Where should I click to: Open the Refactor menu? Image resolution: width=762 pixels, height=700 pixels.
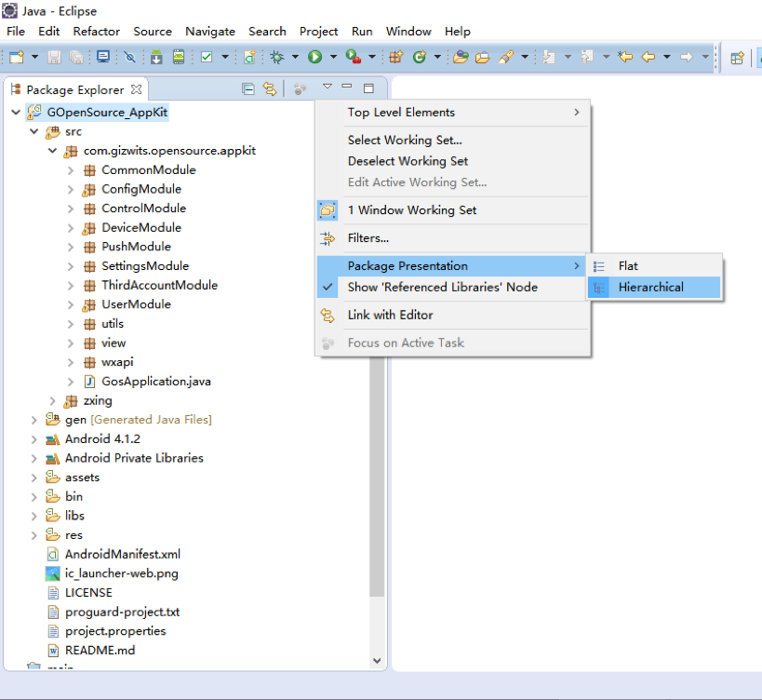click(x=96, y=31)
